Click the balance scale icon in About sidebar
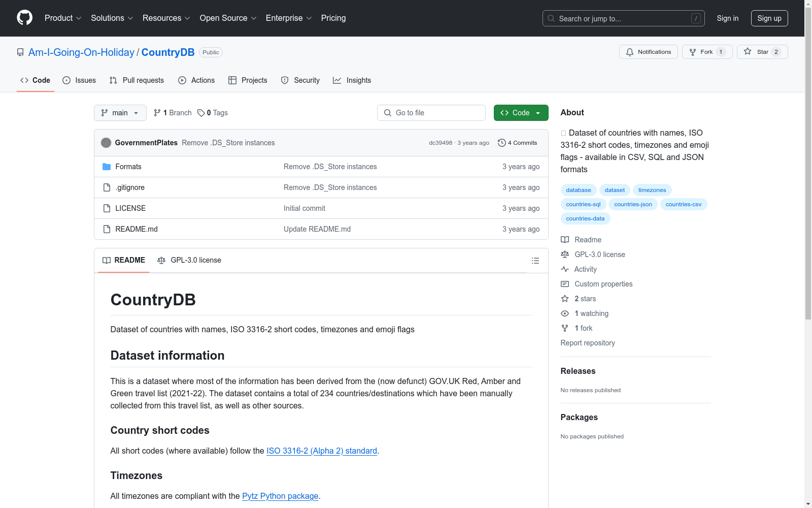 (565, 255)
